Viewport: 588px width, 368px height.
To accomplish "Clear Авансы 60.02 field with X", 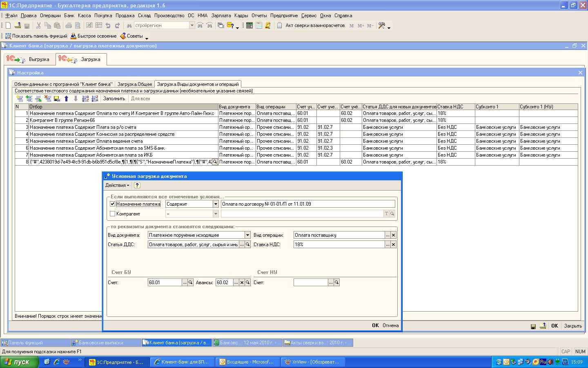I will coord(242,283).
